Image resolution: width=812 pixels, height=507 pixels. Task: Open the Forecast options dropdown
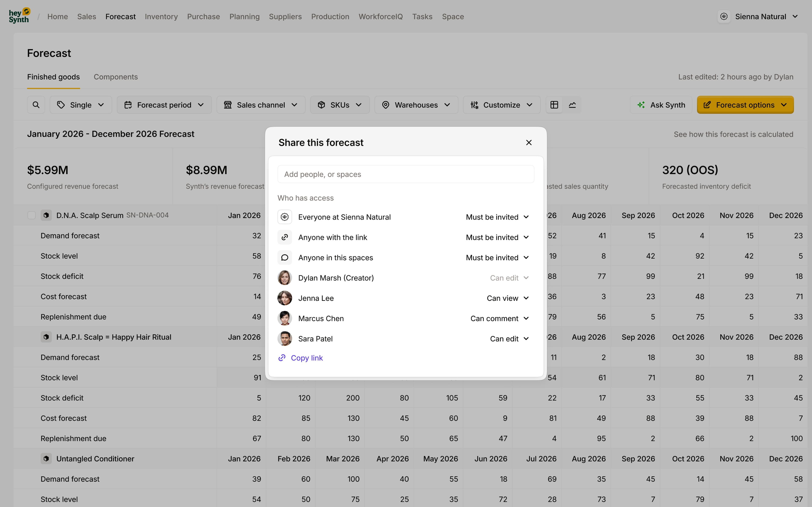(x=745, y=105)
